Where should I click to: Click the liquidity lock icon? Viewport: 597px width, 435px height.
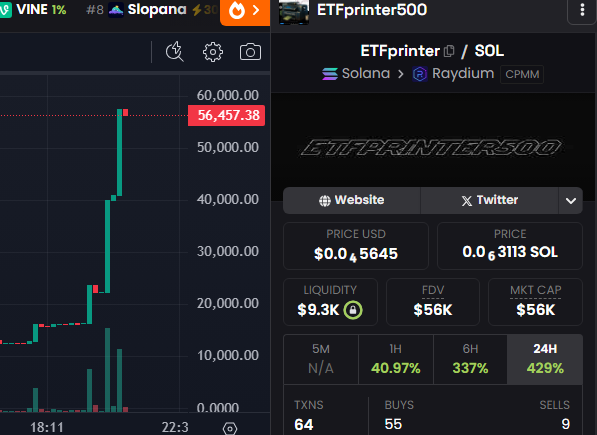[x=353, y=310]
